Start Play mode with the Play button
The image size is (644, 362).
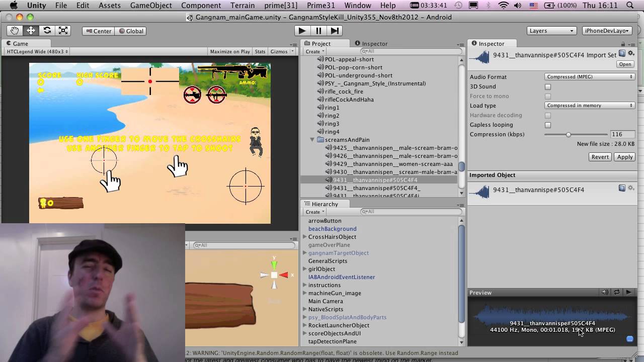tap(302, 31)
